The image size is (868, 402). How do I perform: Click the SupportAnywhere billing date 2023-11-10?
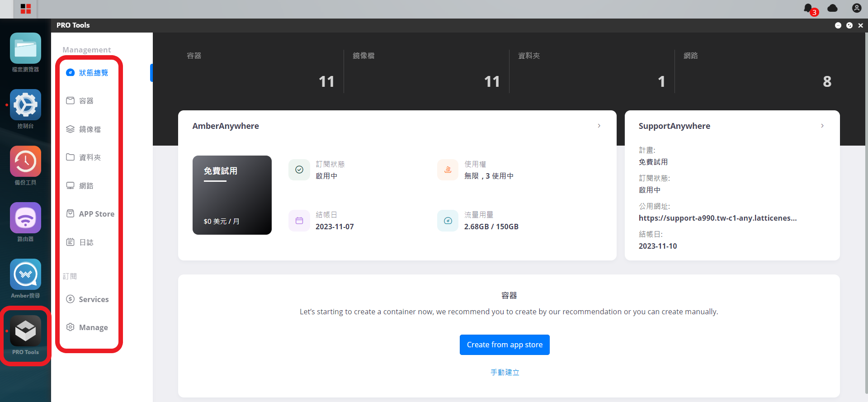pyautogui.click(x=658, y=246)
